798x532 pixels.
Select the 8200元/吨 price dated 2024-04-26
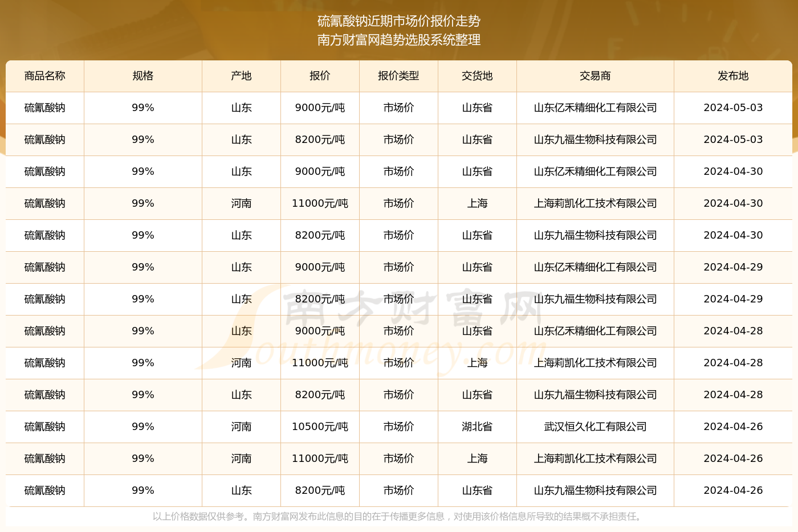click(x=320, y=490)
